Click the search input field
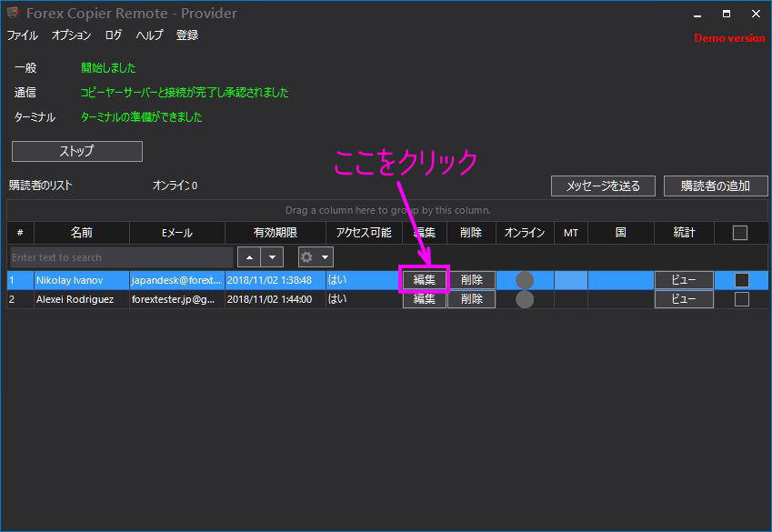Viewport: 772px width, 532px height. (x=118, y=256)
